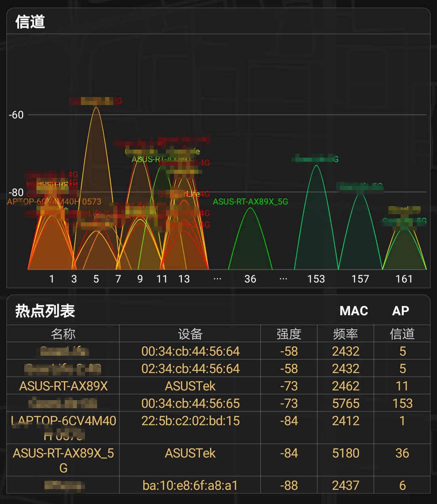Viewport: 437px width, 504px height.
Task: Expand the hidden channels via first ellipsis marker
Action: tap(217, 278)
